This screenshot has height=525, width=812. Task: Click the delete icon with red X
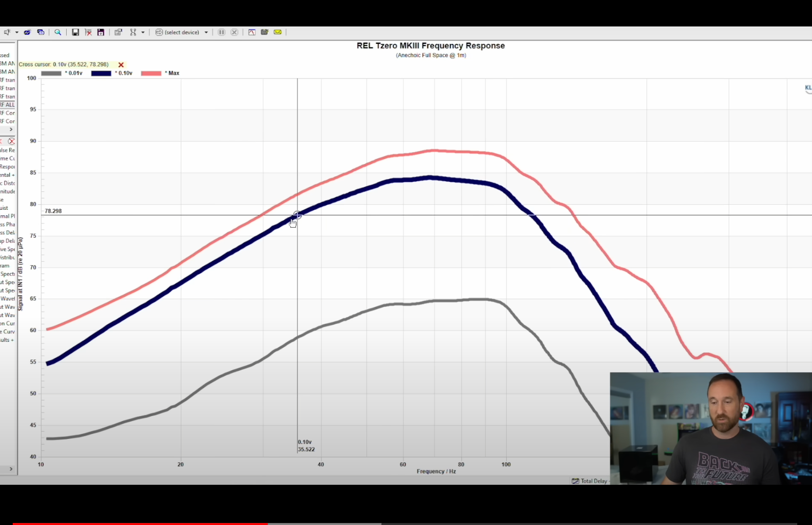(88, 32)
